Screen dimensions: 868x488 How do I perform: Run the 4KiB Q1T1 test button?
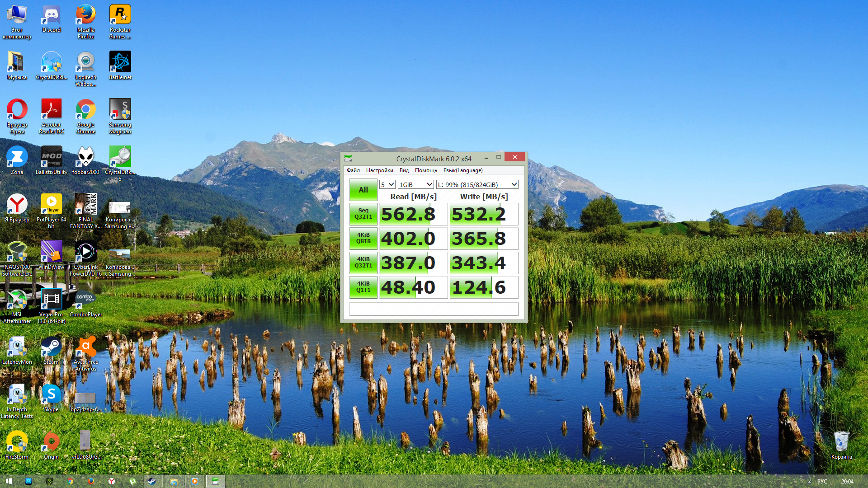click(x=363, y=287)
